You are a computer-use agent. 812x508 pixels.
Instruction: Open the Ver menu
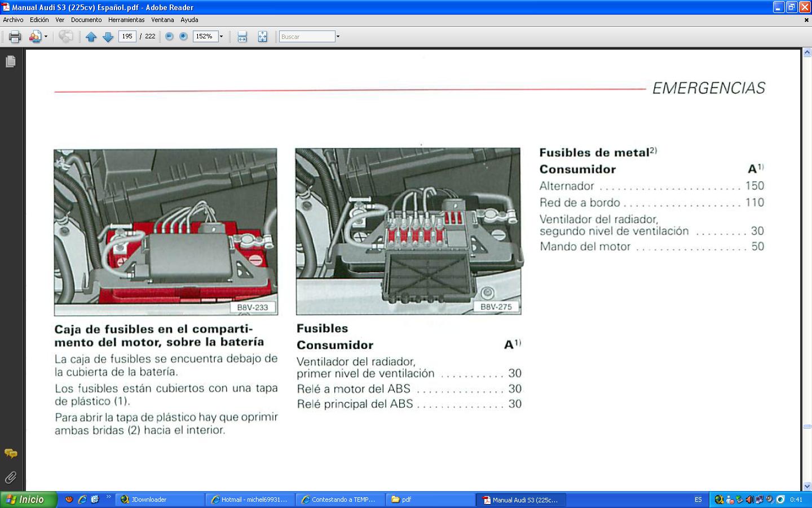tap(60, 20)
